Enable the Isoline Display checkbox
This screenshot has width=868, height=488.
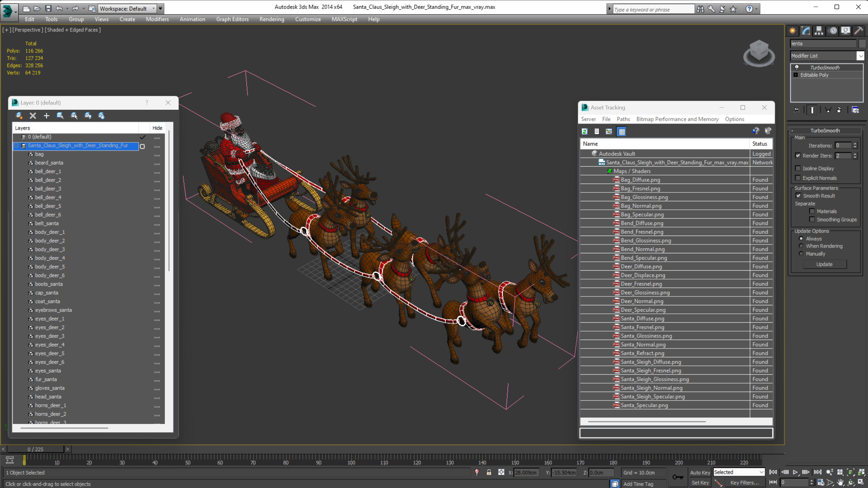798,168
